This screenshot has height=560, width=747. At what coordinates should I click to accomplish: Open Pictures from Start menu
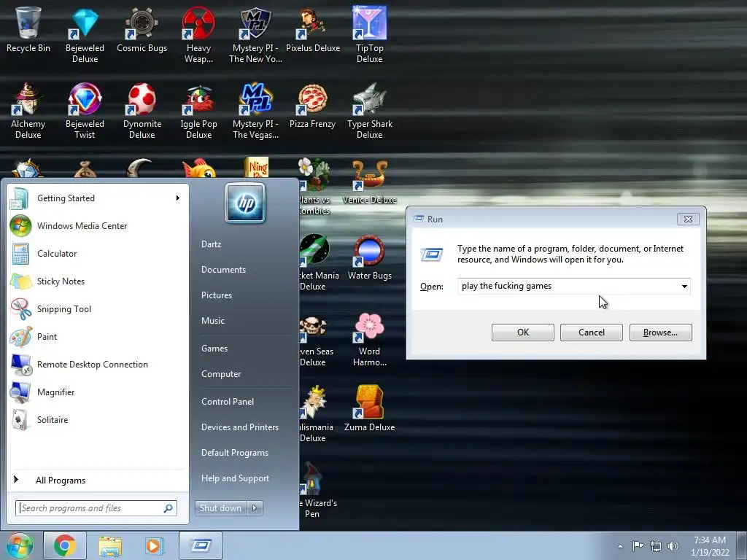pos(216,295)
